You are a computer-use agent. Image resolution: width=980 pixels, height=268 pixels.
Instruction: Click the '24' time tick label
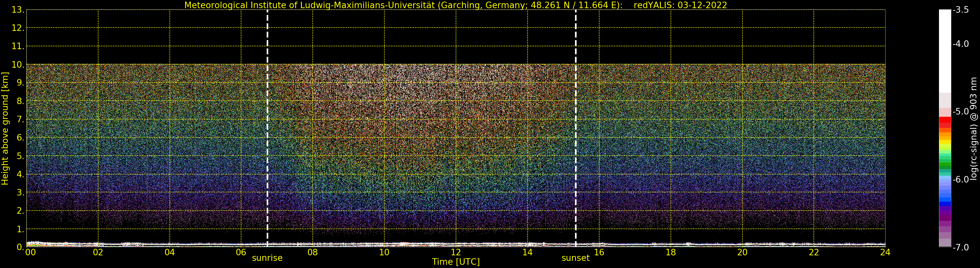885,252
